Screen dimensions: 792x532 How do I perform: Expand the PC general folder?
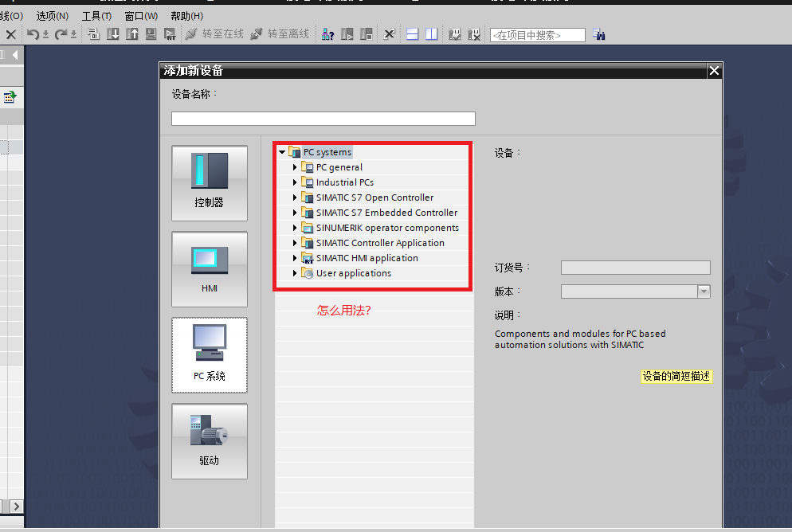click(295, 167)
